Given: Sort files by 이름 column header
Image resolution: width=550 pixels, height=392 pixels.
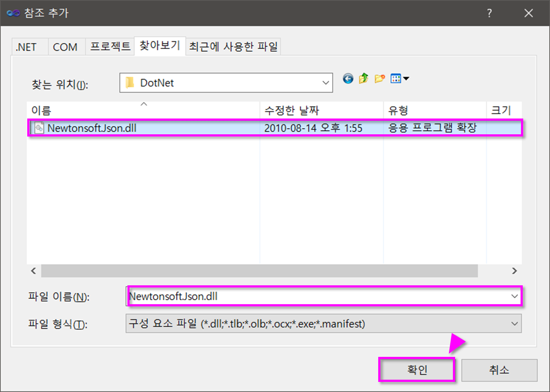Looking at the screenshot, I should click(x=143, y=110).
